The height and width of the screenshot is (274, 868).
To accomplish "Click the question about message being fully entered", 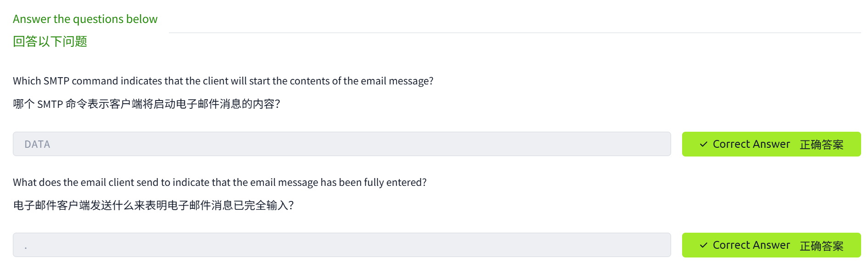I will [x=219, y=183].
